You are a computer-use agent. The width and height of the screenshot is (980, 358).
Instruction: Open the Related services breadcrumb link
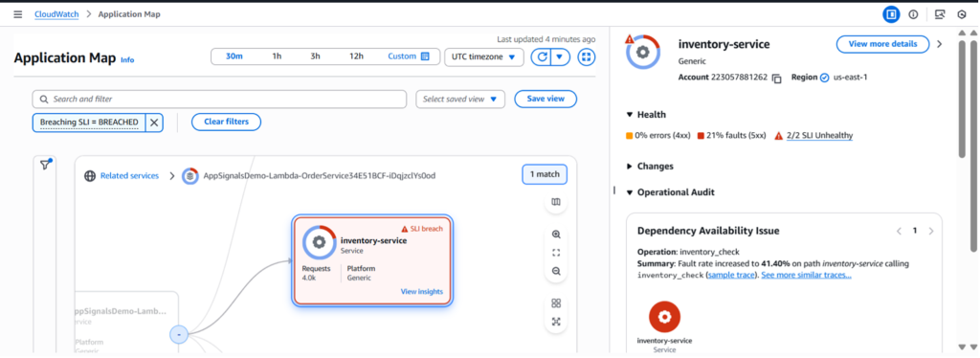pos(130,176)
